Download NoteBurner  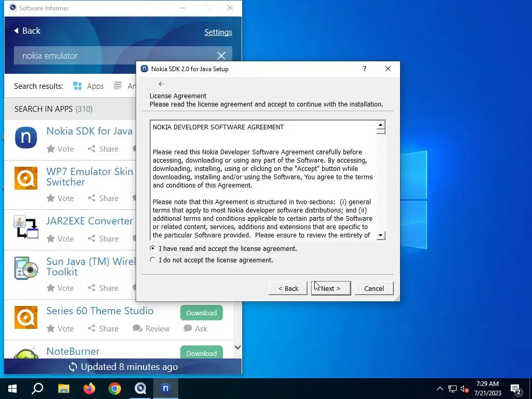pyautogui.click(x=202, y=352)
